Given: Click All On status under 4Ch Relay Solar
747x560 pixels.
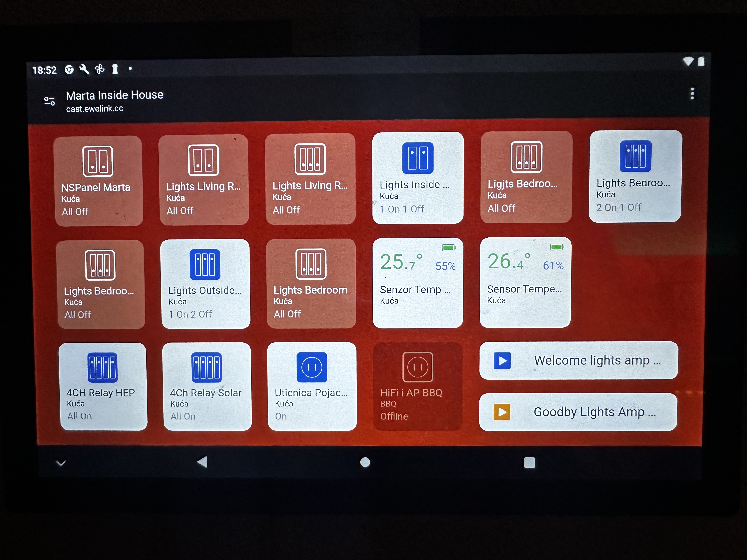Looking at the screenshot, I should pos(183,416).
